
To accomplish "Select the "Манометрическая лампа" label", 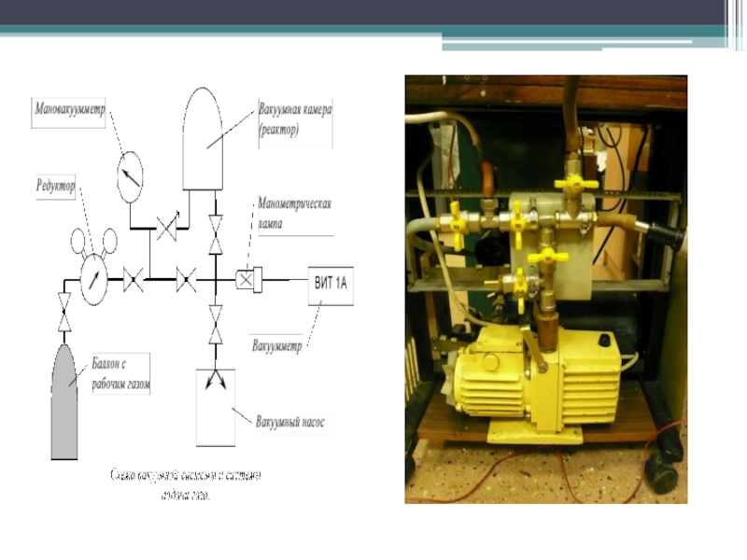I will 295,216.
